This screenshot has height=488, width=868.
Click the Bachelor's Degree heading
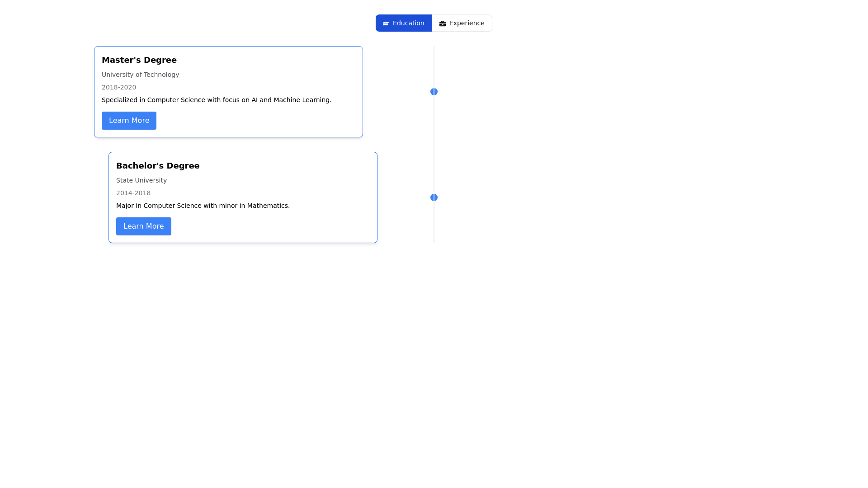[x=157, y=166]
